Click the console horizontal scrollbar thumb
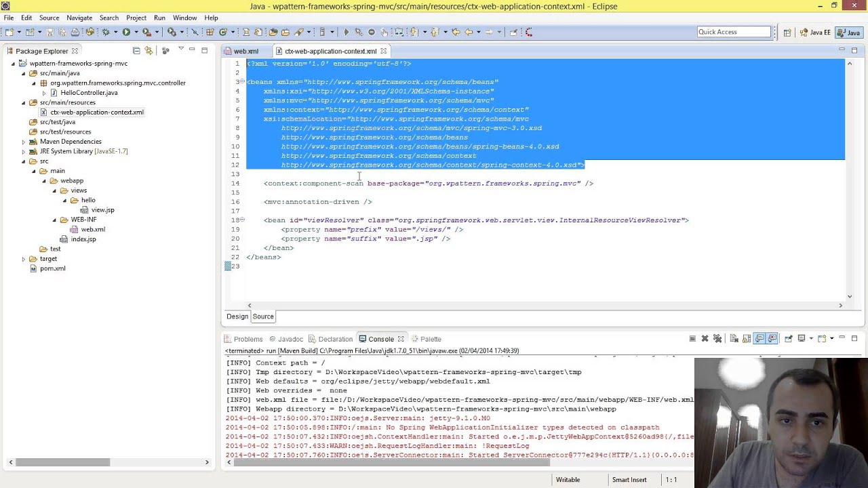This screenshot has height=488, width=868. [391, 463]
